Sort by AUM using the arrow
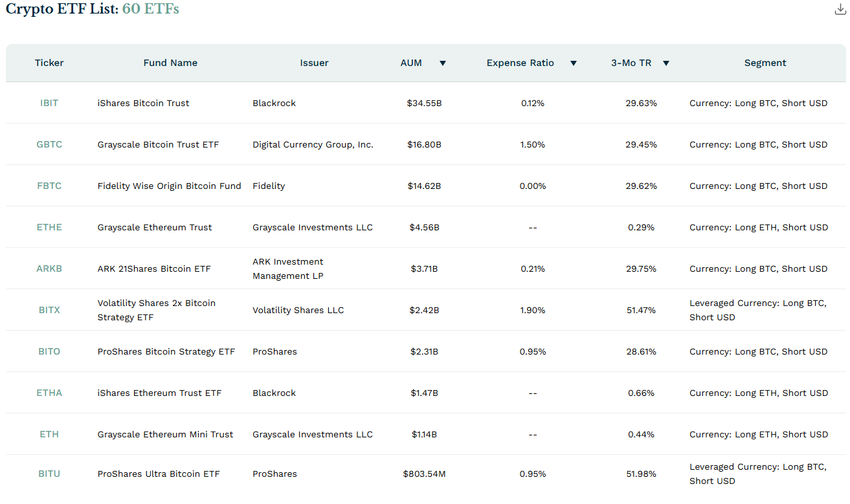The image size is (850, 504). point(443,63)
